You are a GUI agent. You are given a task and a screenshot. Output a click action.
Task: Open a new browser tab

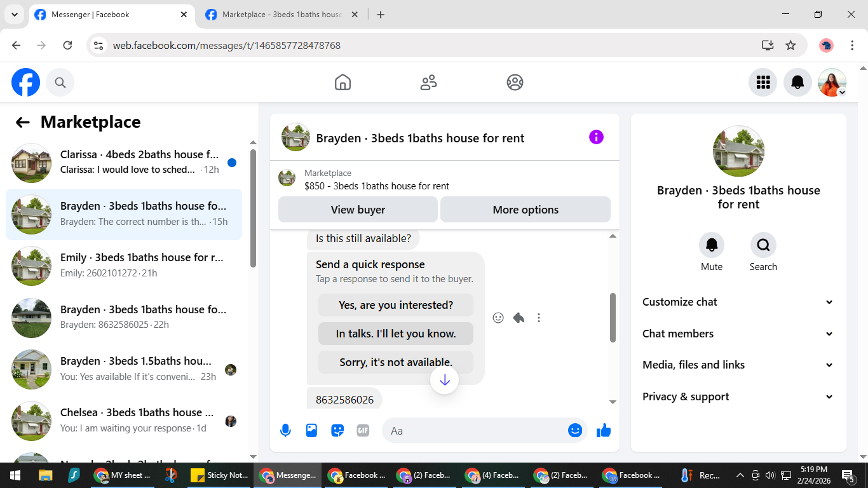tap(381, 15)
